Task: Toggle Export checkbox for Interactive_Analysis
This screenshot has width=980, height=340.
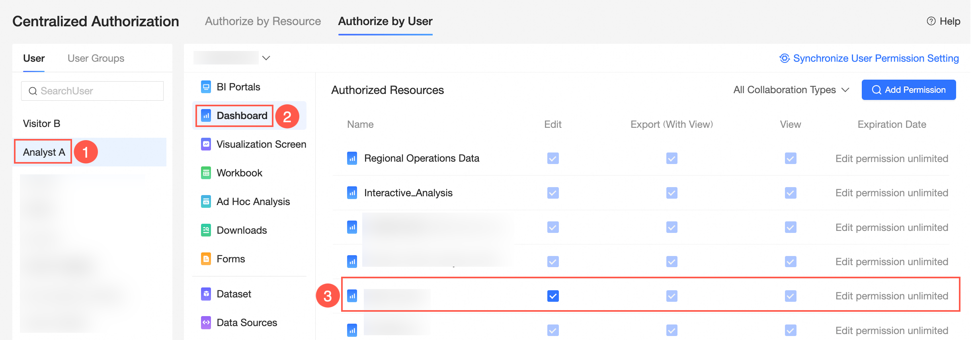Action: 672,193
